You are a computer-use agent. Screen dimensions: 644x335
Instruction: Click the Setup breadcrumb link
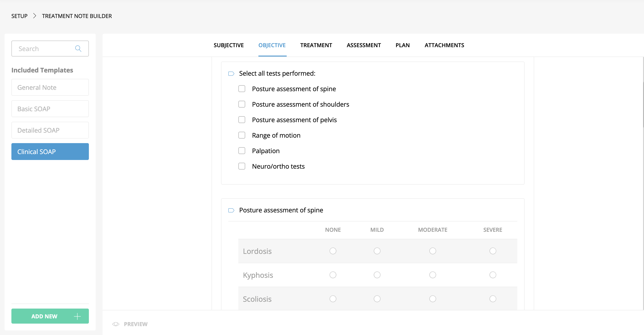click(x=19, y=16)
